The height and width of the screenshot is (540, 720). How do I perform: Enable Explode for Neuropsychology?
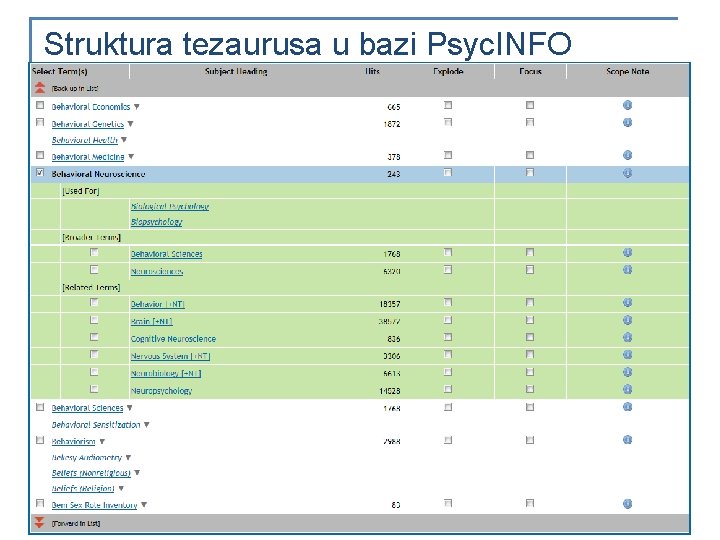click(448, 389)
